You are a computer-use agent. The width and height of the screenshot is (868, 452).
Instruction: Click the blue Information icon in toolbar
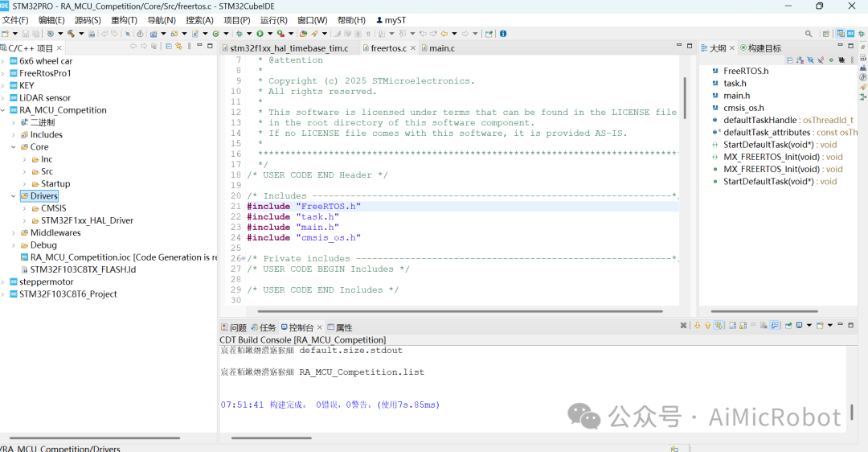[502, 34]
